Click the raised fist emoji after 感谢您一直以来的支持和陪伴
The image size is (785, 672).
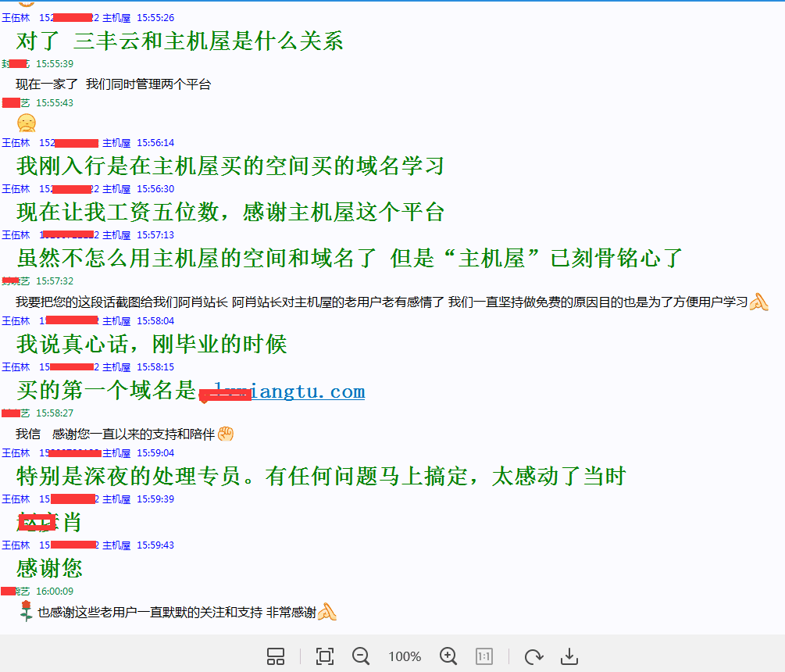[x=227, y=434]
